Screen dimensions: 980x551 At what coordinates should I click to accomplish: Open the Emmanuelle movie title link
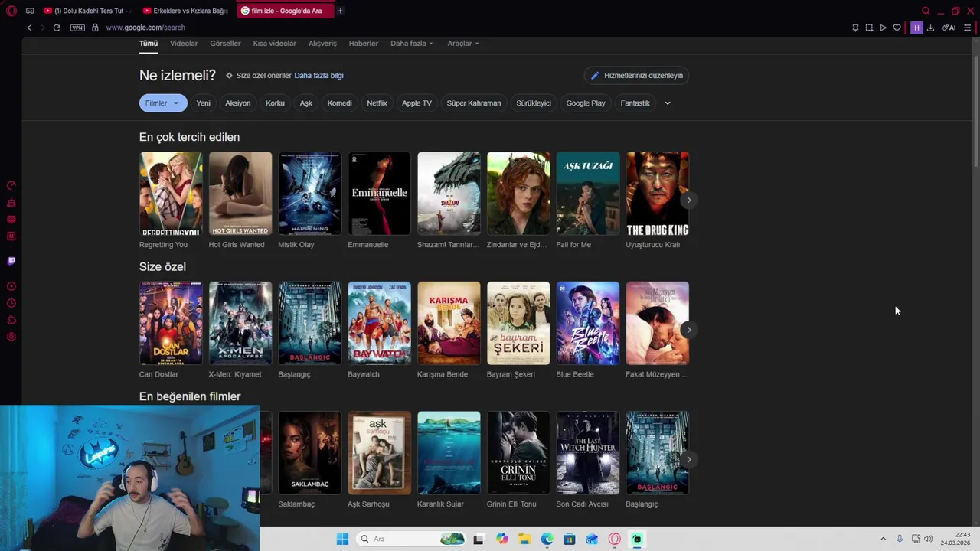pyautogui.click(x=367, y=245)
